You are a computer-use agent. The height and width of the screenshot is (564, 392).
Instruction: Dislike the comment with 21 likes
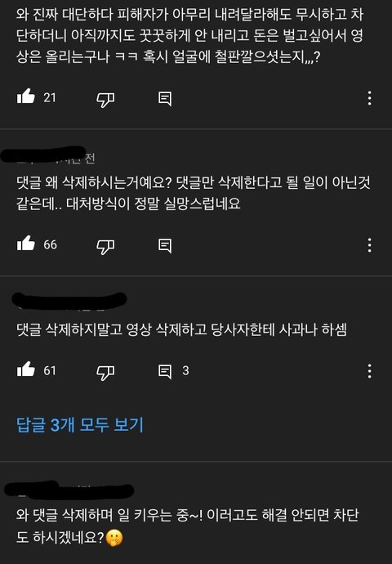105,99
